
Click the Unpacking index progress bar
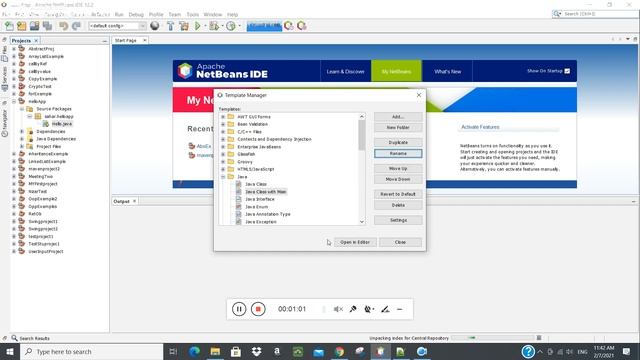493,338
